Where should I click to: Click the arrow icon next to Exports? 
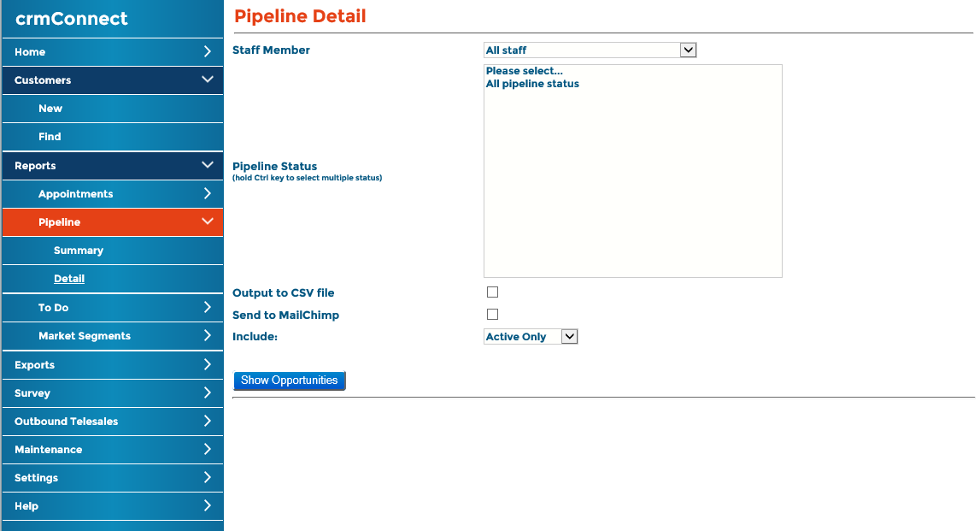tap(207, 365)
